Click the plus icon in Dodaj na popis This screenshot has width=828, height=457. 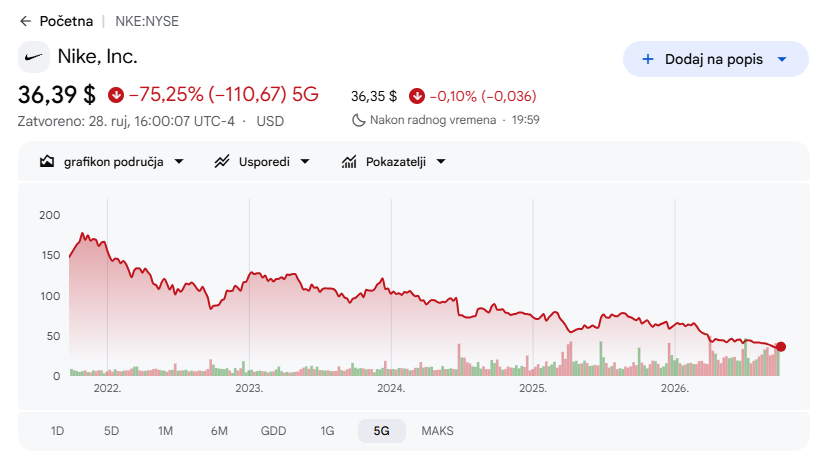click(x=647, y=59)
